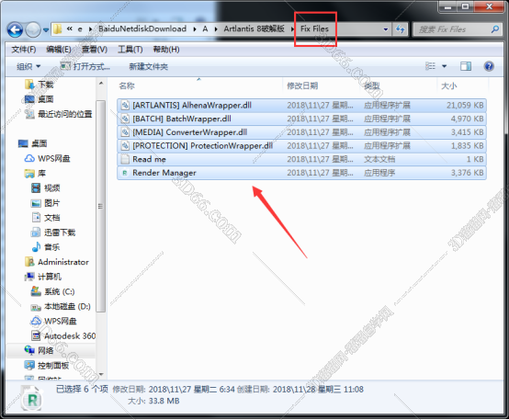
Task: Change view with the view mode icon
Action: click(430, 66)
